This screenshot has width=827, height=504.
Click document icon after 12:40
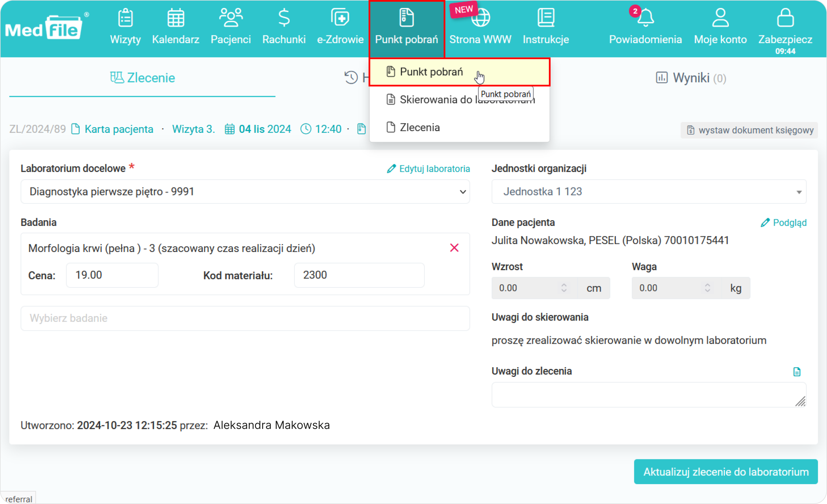tap(361, 129)
